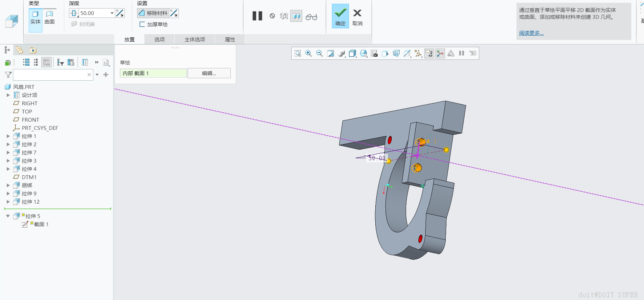Open the 阅读更多... help link
This screenshot has height=300, width=644.
click(531, 33)
